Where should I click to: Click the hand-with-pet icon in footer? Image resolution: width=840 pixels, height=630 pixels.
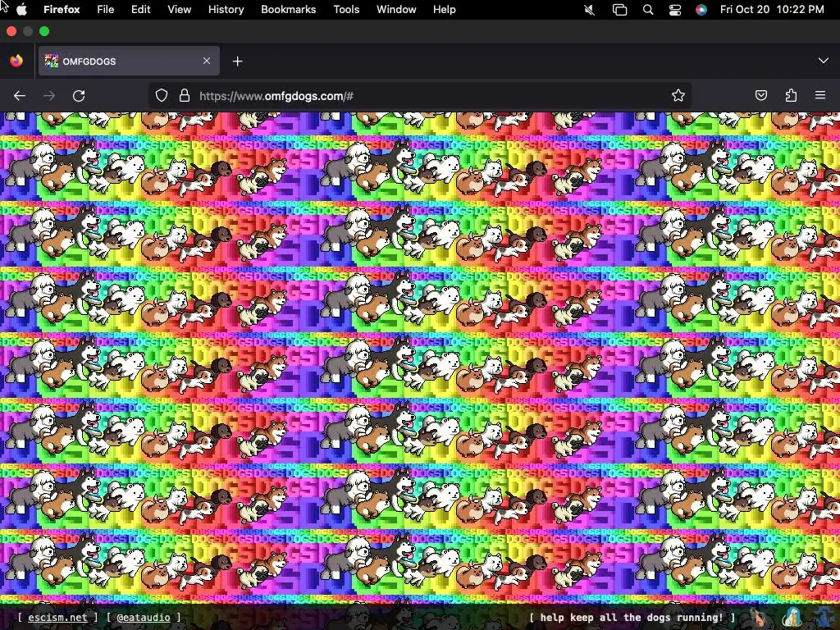click(759, 617)
